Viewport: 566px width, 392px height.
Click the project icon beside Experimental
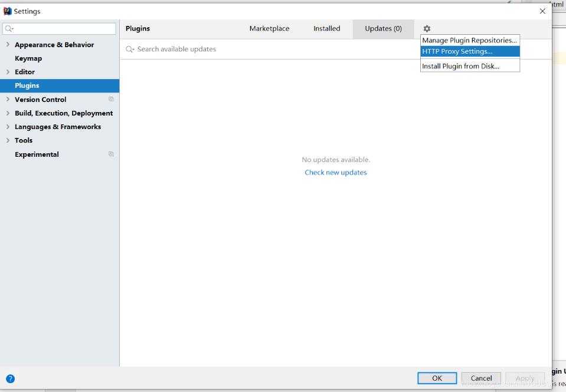click(x=112, y=154)
